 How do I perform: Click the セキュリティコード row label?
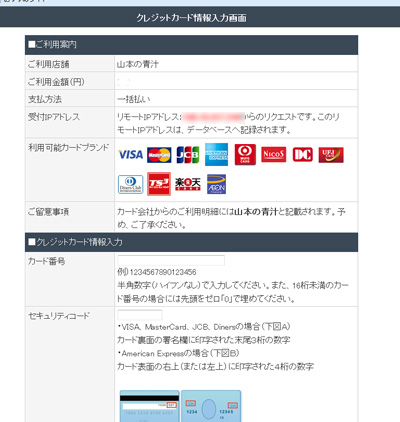coord(59,316)
